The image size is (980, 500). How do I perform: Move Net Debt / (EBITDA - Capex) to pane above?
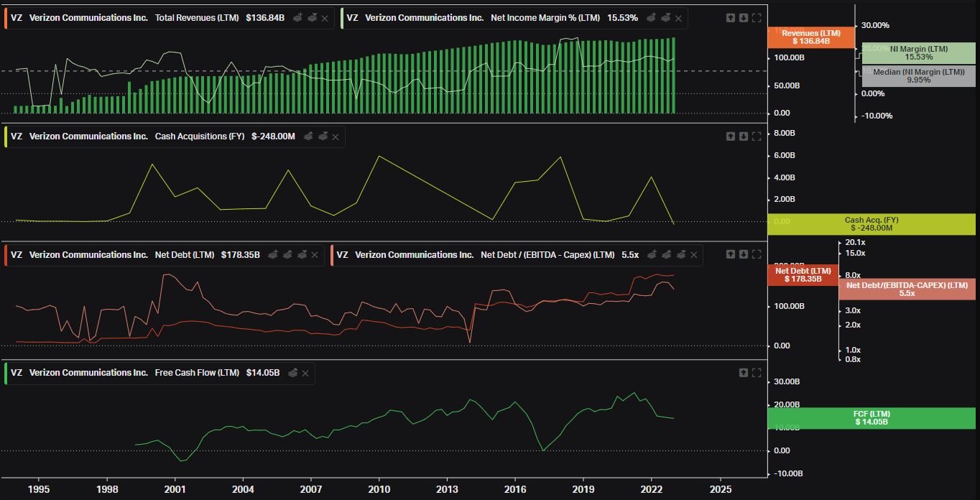point(666,255)
